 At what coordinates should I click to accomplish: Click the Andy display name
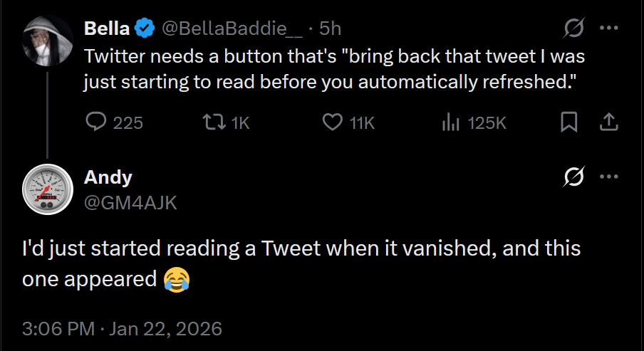[x=108, y=177]
